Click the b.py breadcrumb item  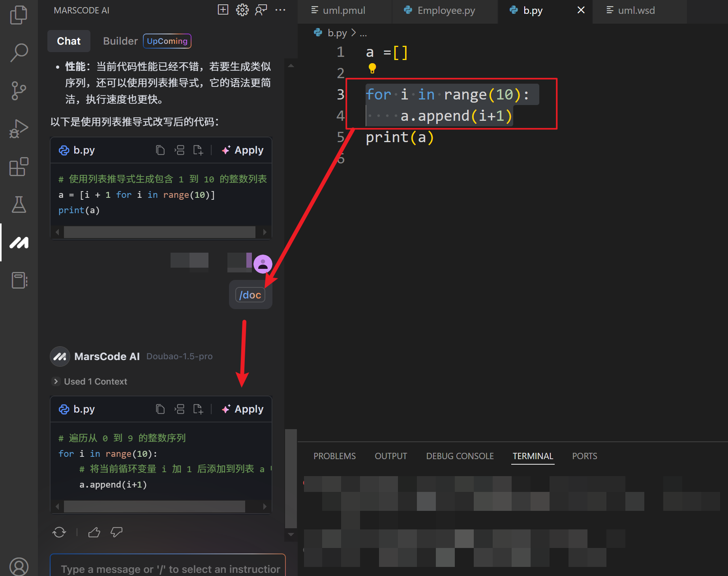click(337, 33)
